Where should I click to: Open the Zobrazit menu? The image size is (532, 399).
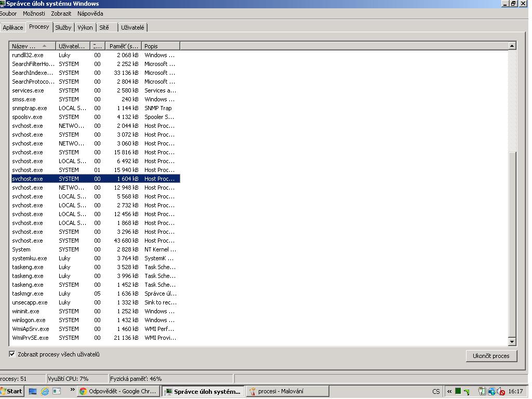tap(61, 14)
